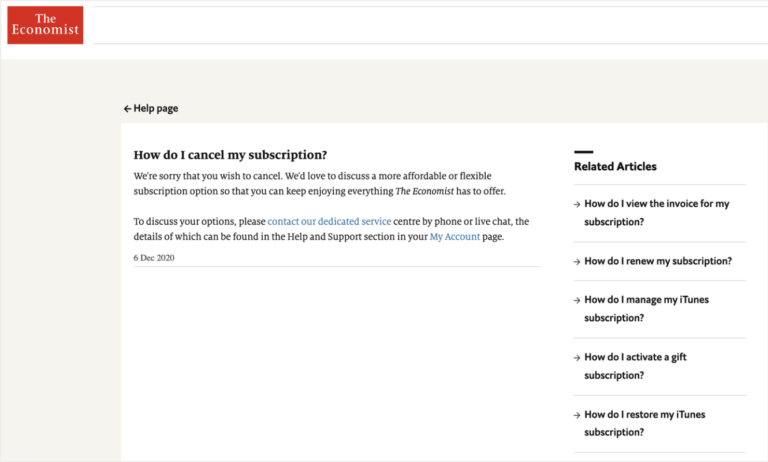
Task: Open the My Account link
Action: [x=455, y=237]
